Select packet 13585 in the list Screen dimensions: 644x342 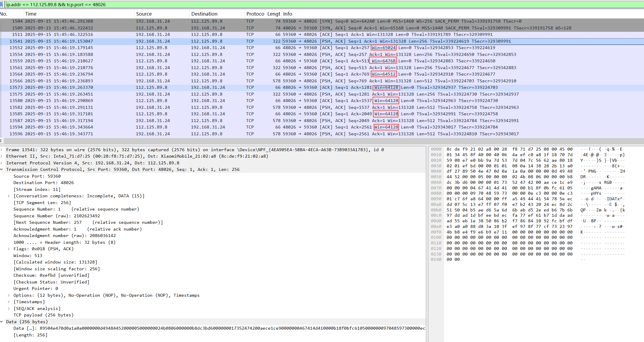(322, 114)
